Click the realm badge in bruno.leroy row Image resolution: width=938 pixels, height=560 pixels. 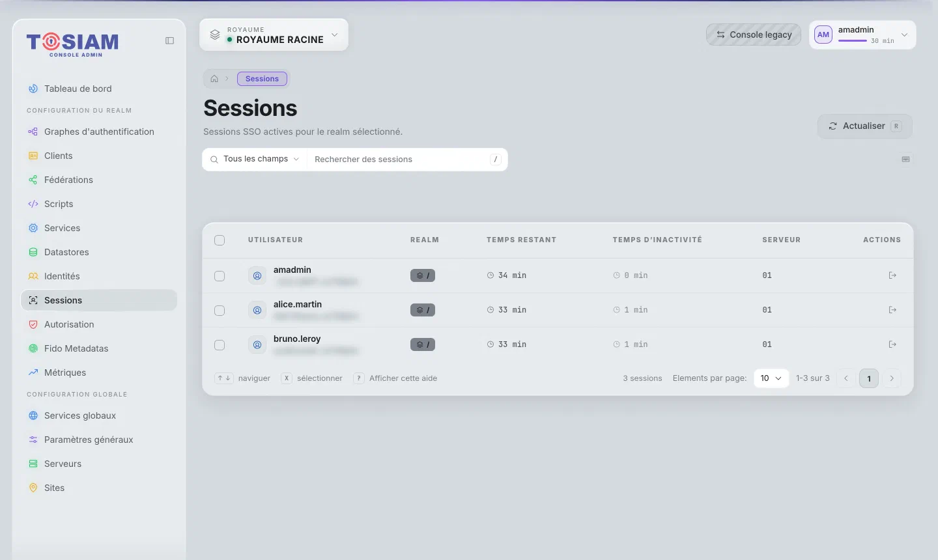coord(423,344)
